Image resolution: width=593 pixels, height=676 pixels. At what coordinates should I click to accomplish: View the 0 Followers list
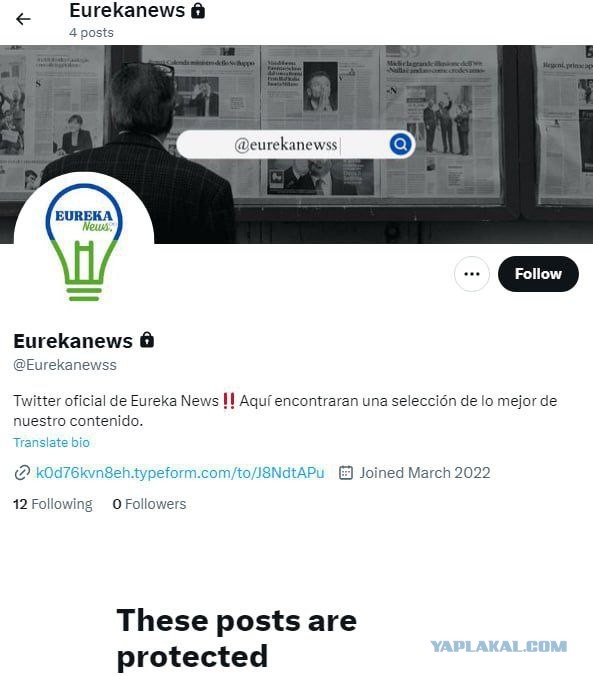[149, 504]
